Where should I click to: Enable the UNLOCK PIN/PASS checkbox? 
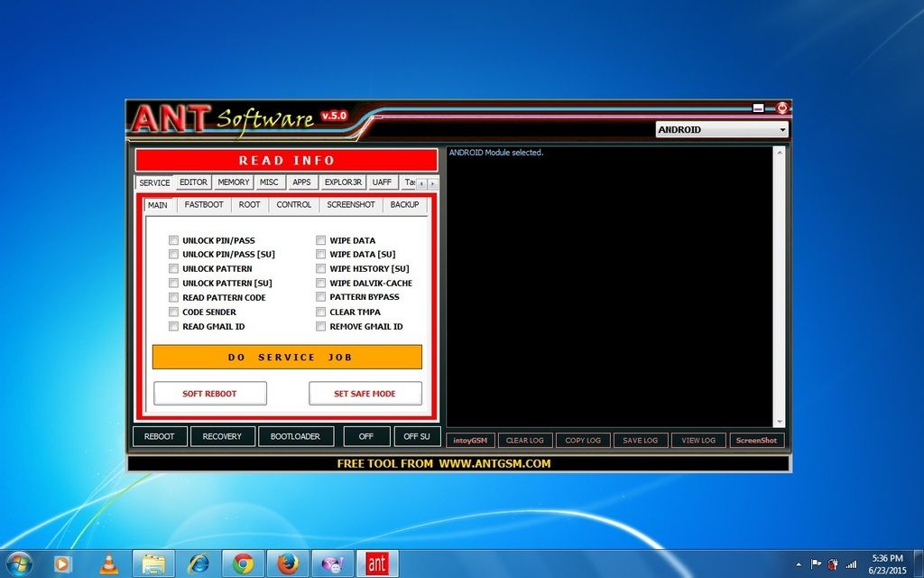(173, 240)
